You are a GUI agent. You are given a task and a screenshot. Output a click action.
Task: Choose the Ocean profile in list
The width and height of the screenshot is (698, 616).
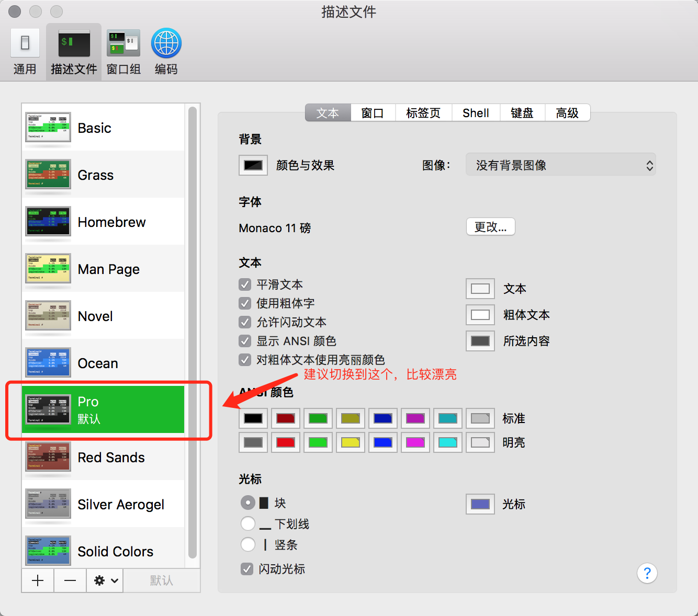[x=103, y=363]
